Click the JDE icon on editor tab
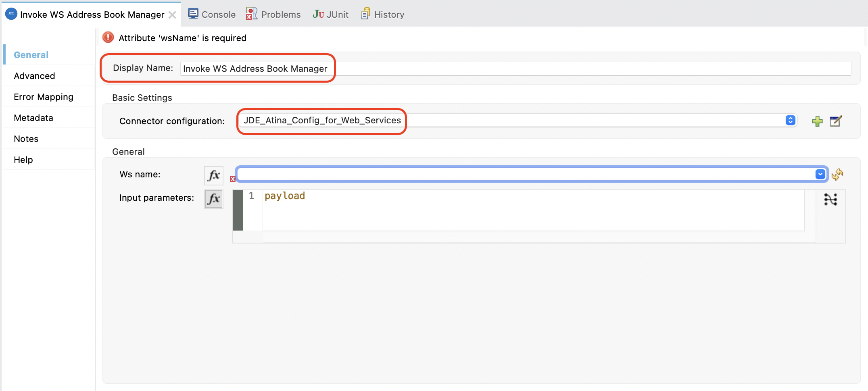Viewport: 868px width, 391px height. 11,14
